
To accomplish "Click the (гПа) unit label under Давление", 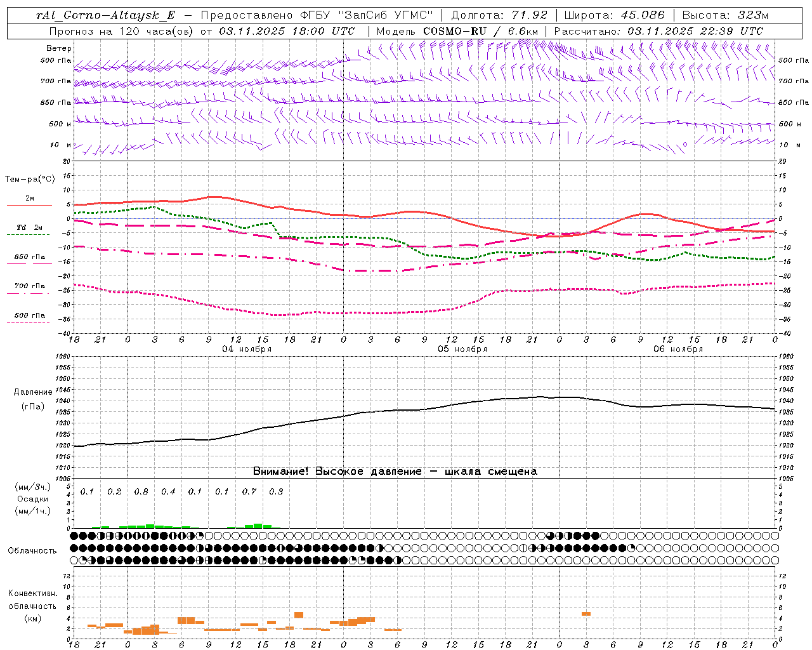I will pyautogui.click(x=33, y=407).
